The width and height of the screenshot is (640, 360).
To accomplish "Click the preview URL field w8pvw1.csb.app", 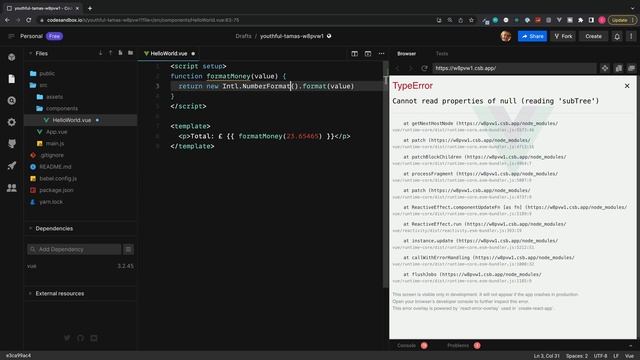I will point(514,68).
